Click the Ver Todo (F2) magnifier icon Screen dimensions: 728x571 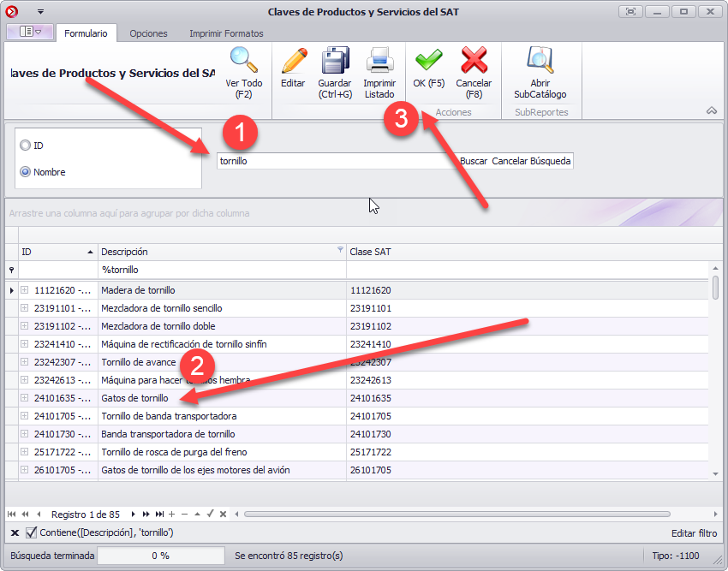[244, 60]
